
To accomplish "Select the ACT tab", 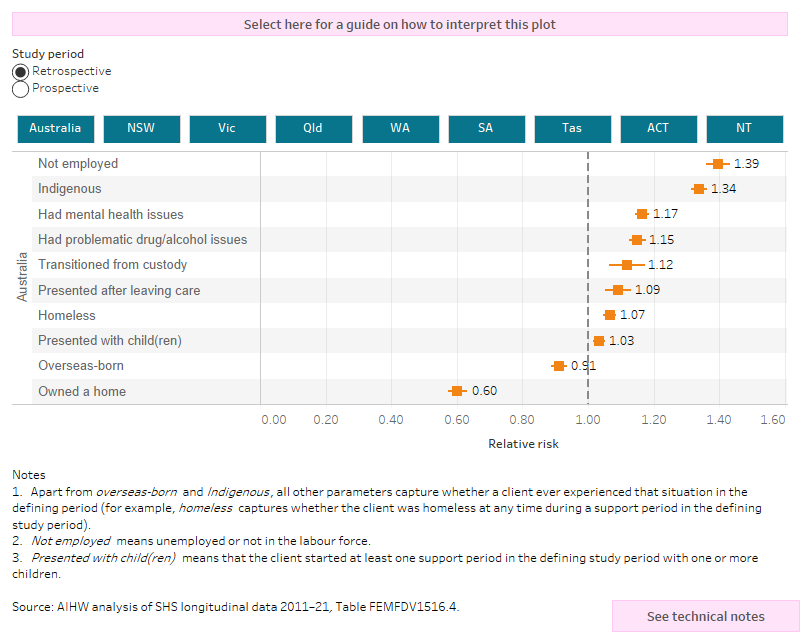I will coord(658,128).
